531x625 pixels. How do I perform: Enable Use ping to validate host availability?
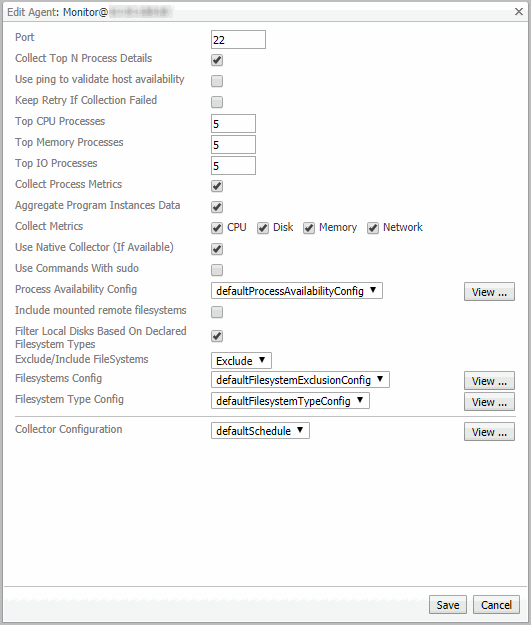coord(217,81)
